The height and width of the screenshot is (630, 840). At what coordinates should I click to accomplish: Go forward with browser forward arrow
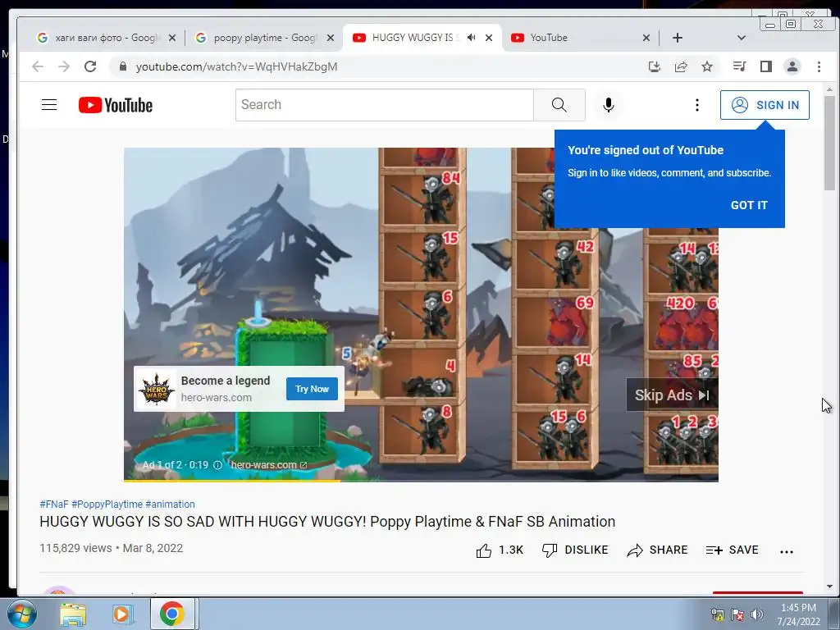pyautogui.click(x=64, y=66)
